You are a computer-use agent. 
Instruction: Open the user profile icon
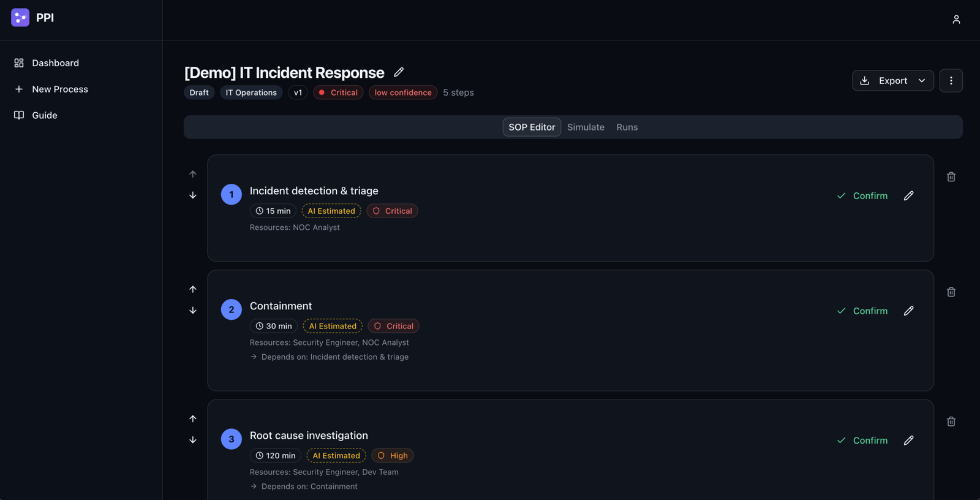point(956,20)
